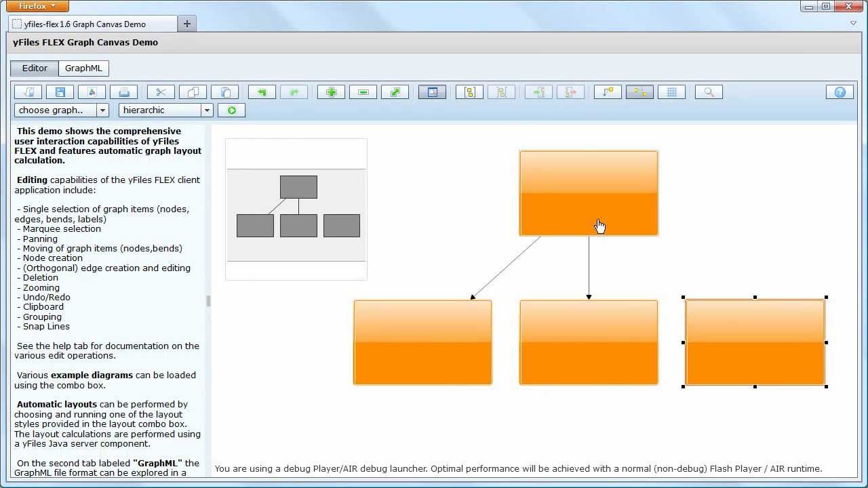This screenshot has height=488, width=868.
Task: Click the new document toolbar icon
Action: (x=28, y=92)
